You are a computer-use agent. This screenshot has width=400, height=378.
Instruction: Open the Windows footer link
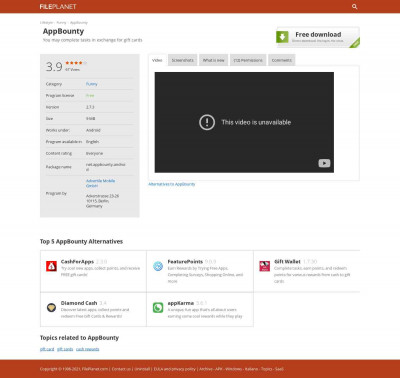tap(234, 369)
